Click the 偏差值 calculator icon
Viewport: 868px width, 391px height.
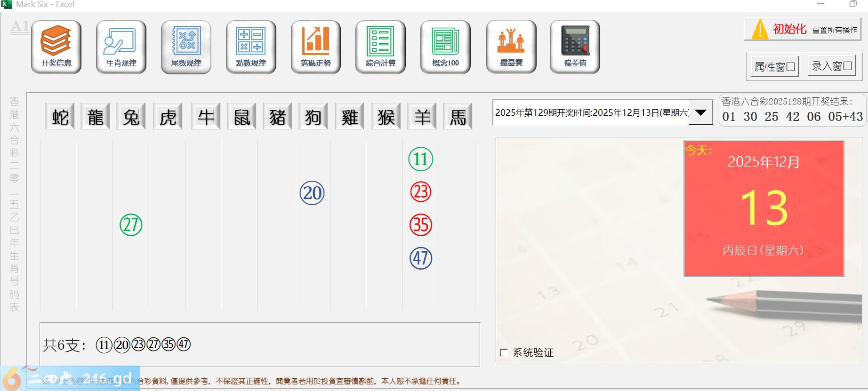[575, 47]
